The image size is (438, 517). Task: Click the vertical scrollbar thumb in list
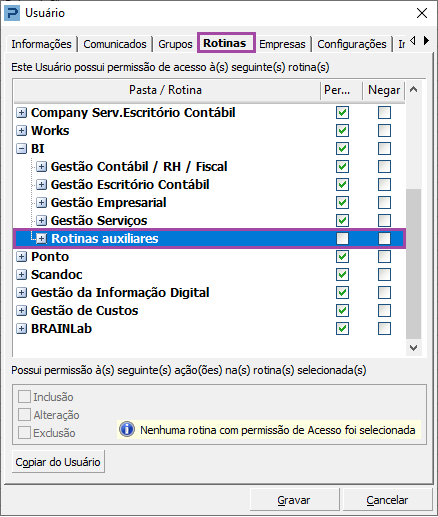tap(413, 264)
